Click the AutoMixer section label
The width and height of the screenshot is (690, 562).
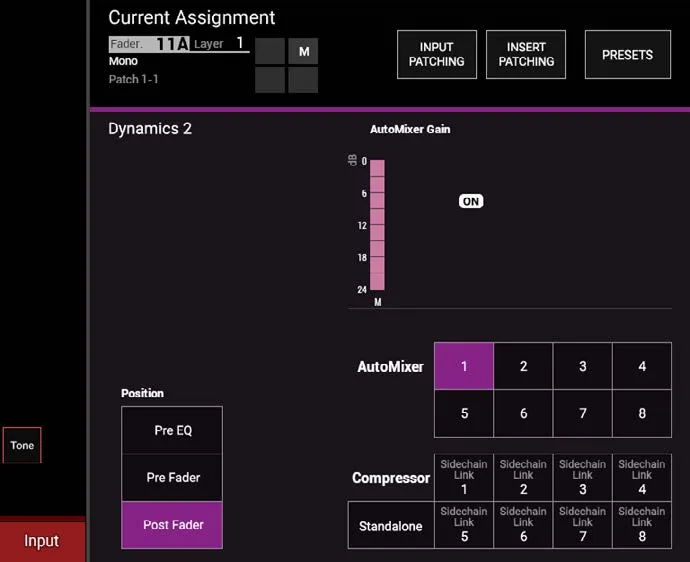[x=390, y=367]
